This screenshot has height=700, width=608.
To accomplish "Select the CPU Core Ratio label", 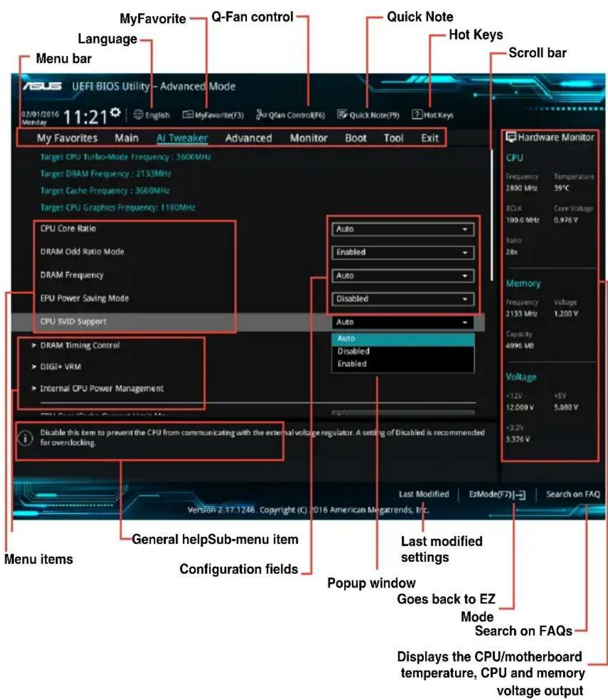I will pyautogui.click(x=68, y=228).
